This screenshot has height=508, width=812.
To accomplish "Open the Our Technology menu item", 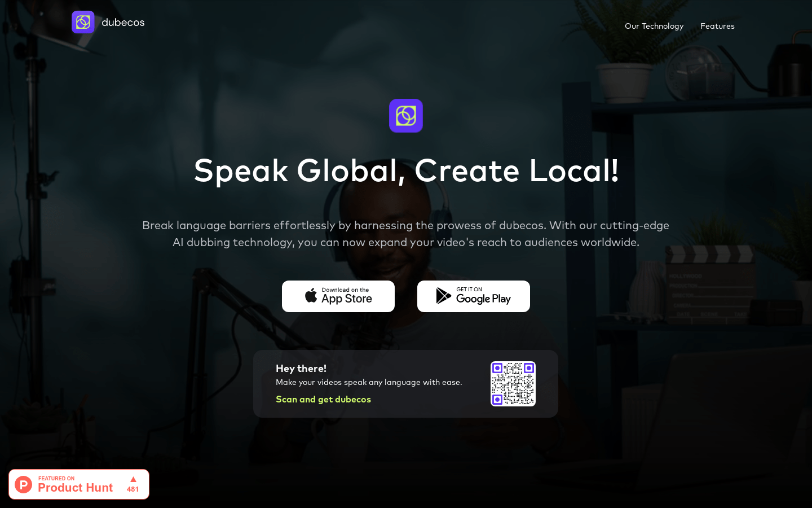I will pos(654,26).
